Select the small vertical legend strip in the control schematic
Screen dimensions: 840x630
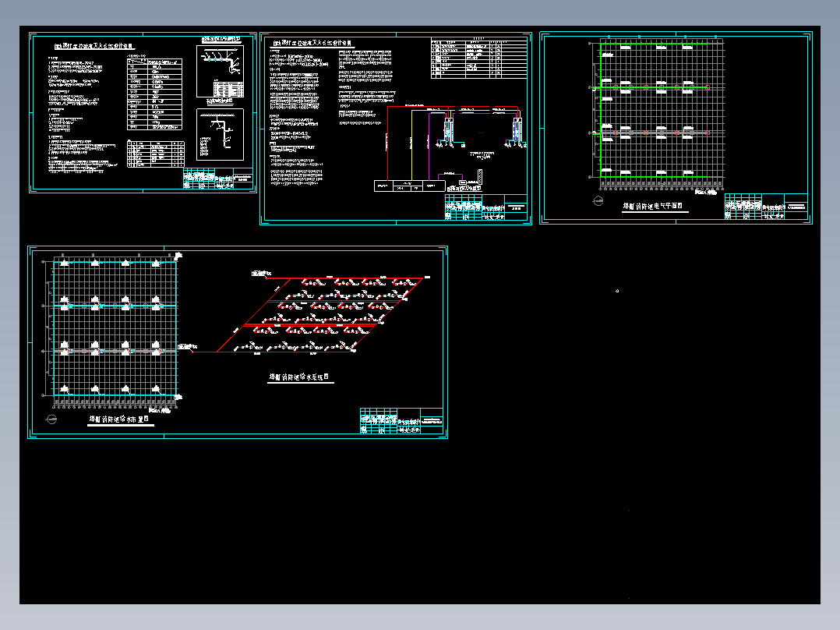[x=480, y=177]
